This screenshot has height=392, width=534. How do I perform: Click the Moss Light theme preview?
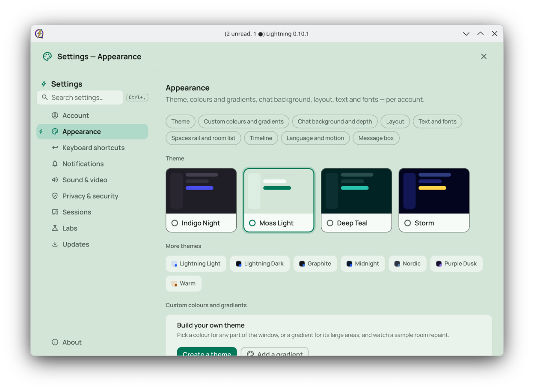click(x=279, y=191)
